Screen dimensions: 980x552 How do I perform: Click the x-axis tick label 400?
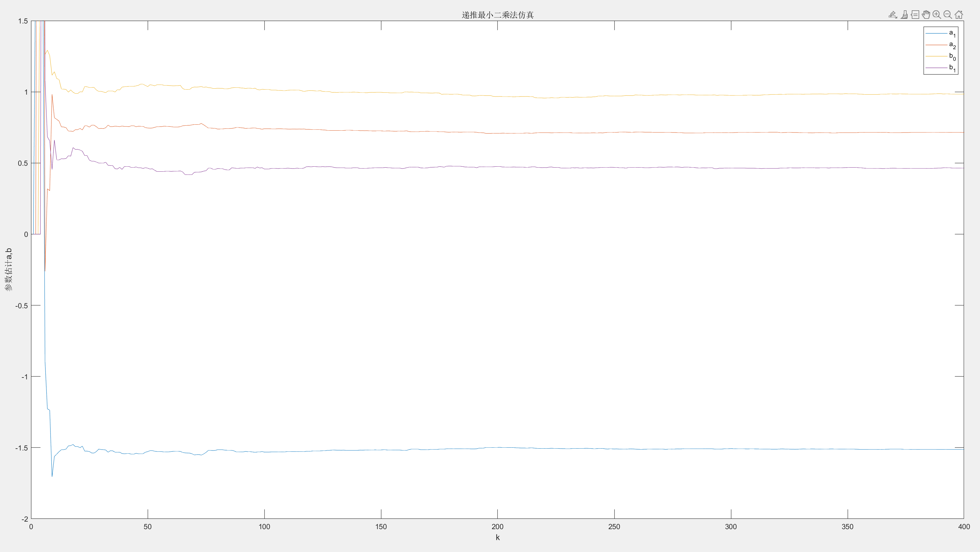tap(964, 527)
